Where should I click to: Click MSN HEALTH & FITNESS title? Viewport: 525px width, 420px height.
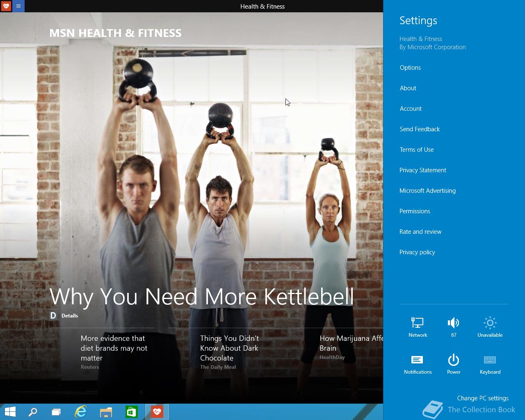(x=115, y=33)
